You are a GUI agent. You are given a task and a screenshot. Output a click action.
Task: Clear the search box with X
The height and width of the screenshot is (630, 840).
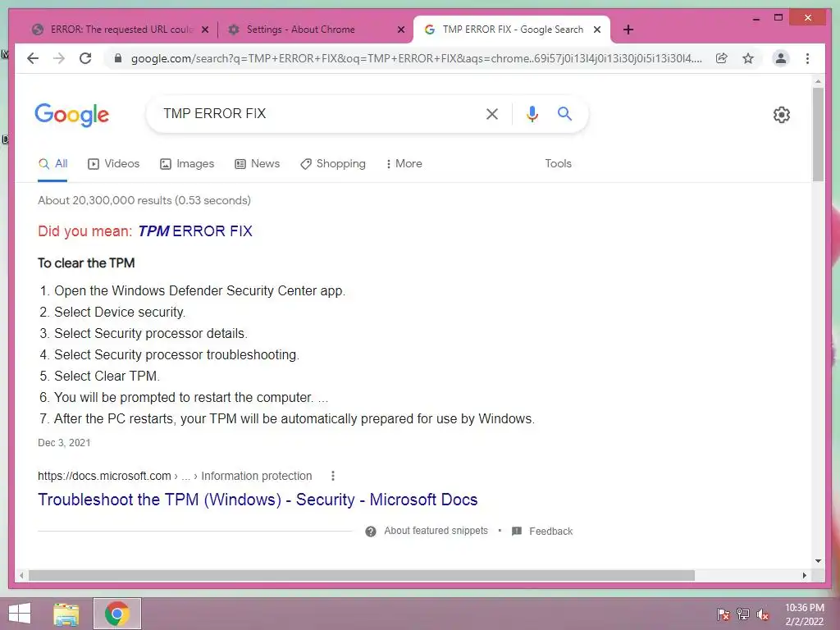coord(492,113)
